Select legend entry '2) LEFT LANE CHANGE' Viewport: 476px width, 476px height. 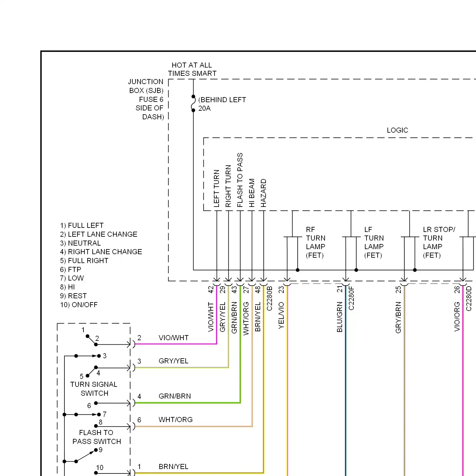click(x=99, y=235)
